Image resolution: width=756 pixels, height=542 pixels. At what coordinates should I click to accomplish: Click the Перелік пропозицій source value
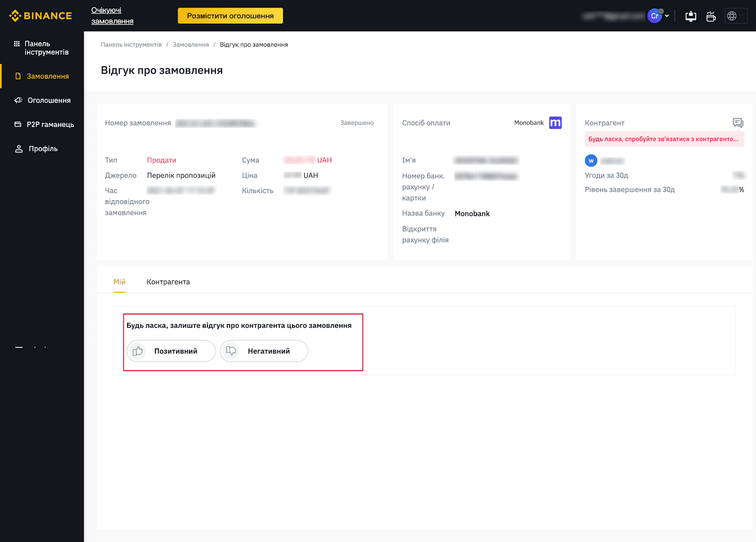point(181,175)
